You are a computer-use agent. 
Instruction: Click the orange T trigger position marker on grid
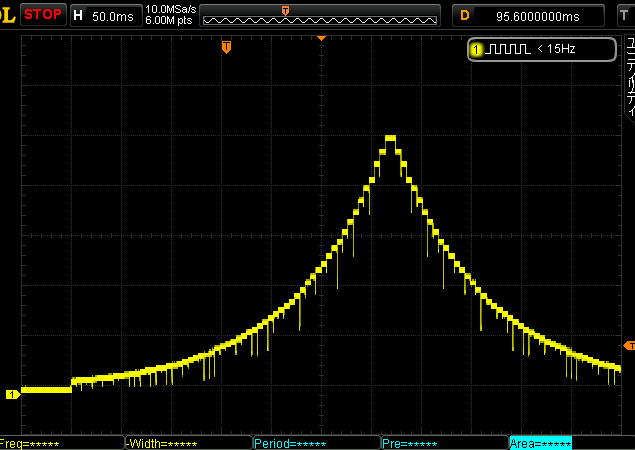tap(226, 47)
